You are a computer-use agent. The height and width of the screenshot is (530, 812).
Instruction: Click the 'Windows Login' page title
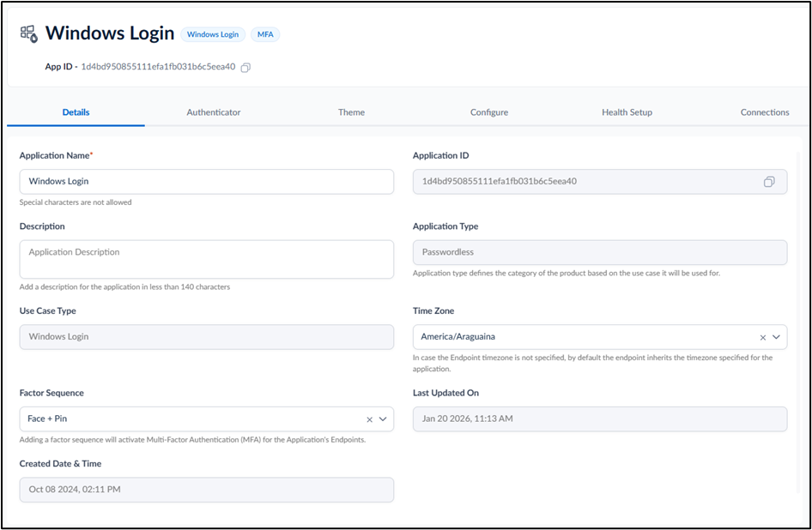pyautogui.click(x=110, y=33)
